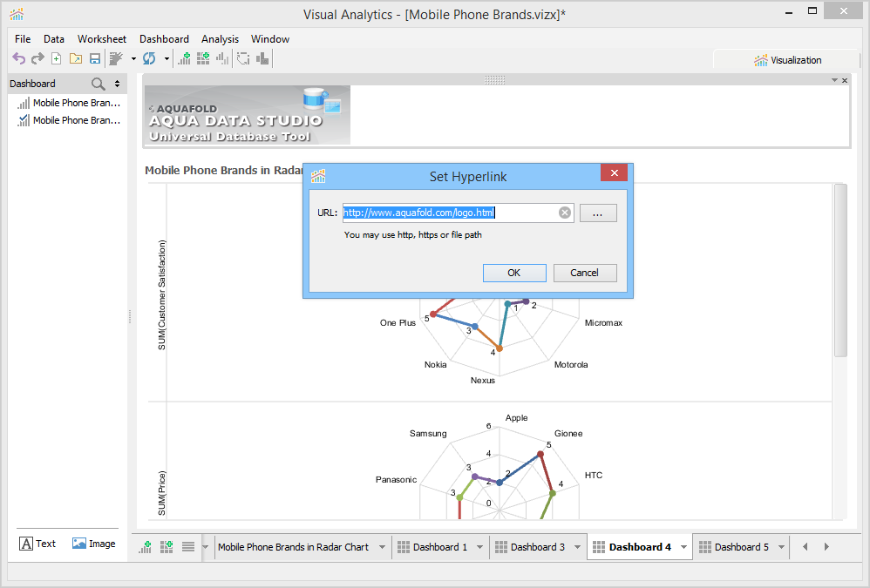Viewport: 870px width, 588px height.
Task: Add new worksheet from top toolbar
Action: coord(184,58)
